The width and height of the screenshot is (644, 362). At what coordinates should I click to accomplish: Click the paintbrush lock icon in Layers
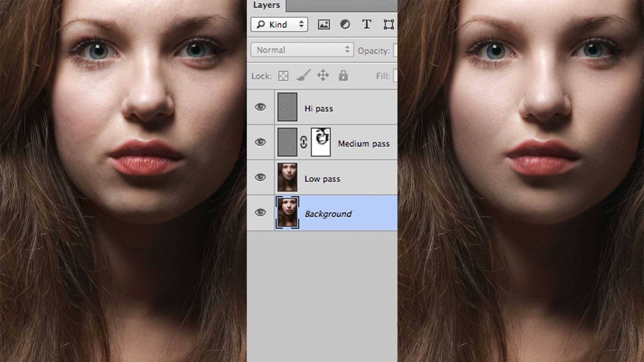(x=303, y=75)
